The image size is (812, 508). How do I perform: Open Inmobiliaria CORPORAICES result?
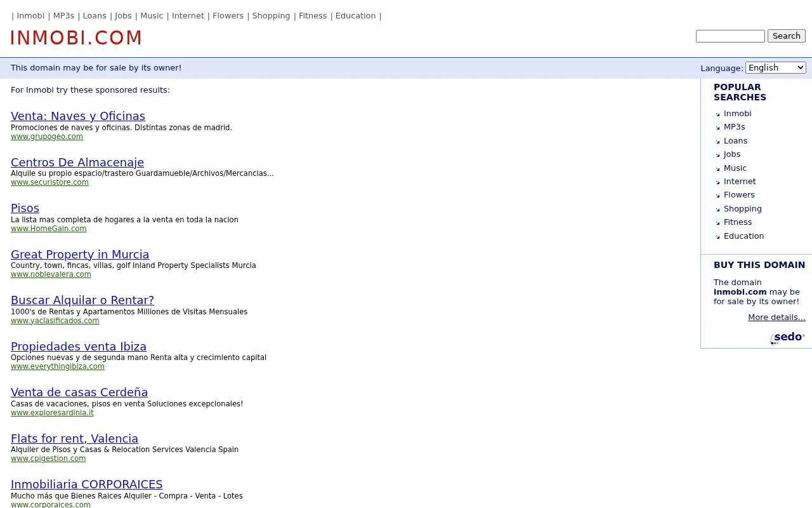coord(87,485)
